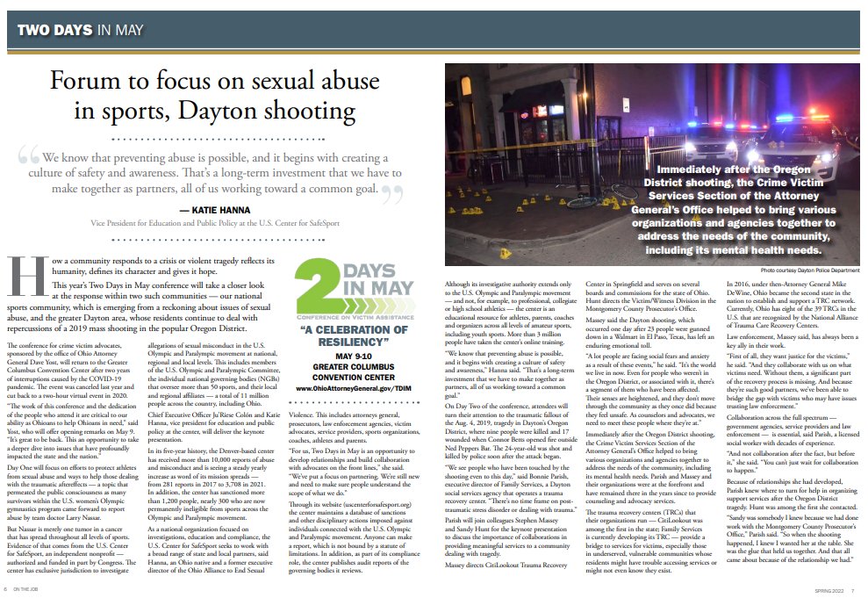Click the Oregon District crime scene photo
This screenshot has width=868, height=598.
click(x=653, y=164)
